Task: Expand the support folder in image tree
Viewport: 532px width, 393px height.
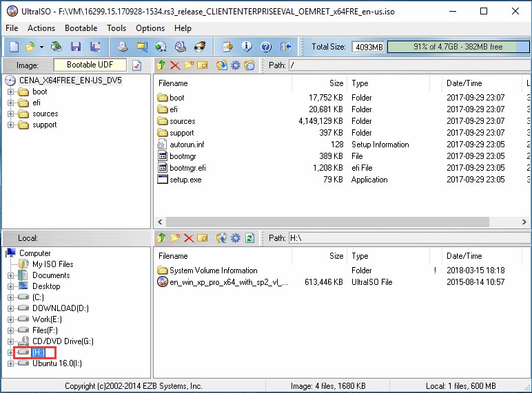Action: (x=10, y=125)
